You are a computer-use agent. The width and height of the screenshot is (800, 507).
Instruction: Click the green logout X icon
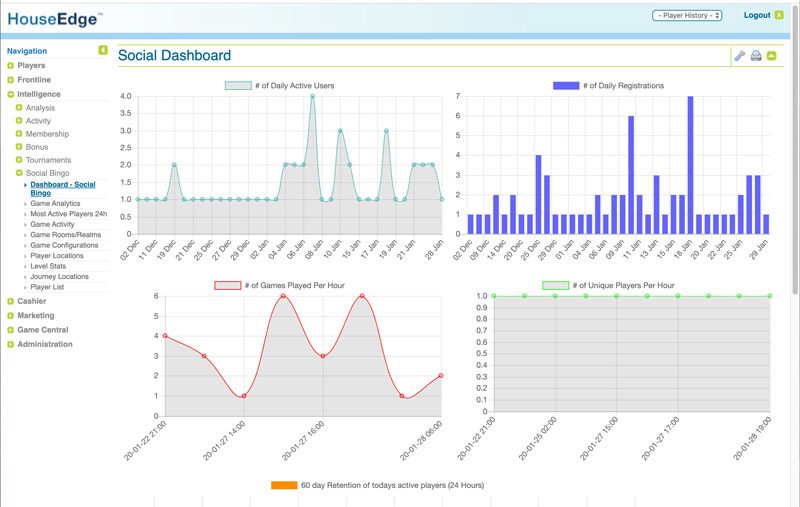point(779,15)
